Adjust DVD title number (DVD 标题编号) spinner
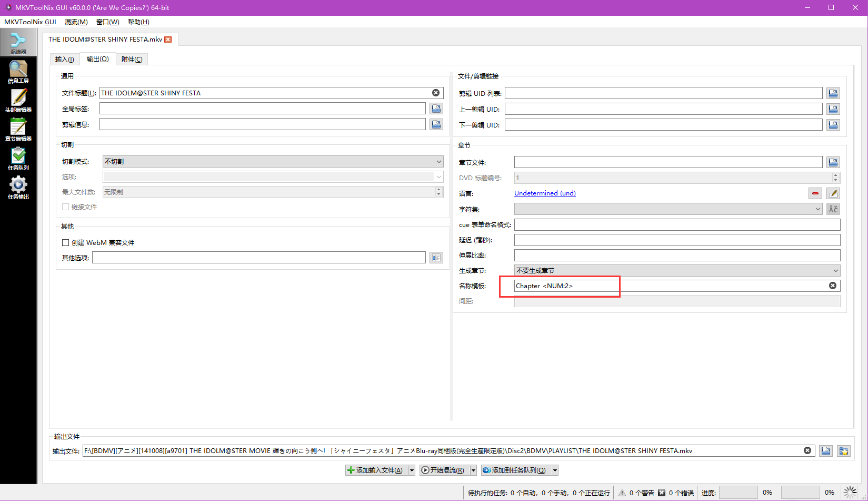Screen dimensions: 868x501 (x=835, y=178)
